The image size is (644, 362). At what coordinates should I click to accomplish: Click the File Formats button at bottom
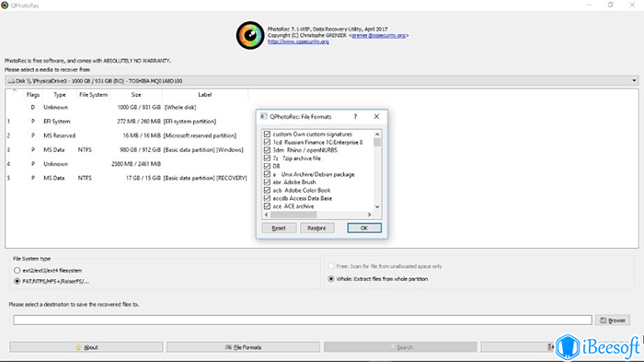(243, 347)
